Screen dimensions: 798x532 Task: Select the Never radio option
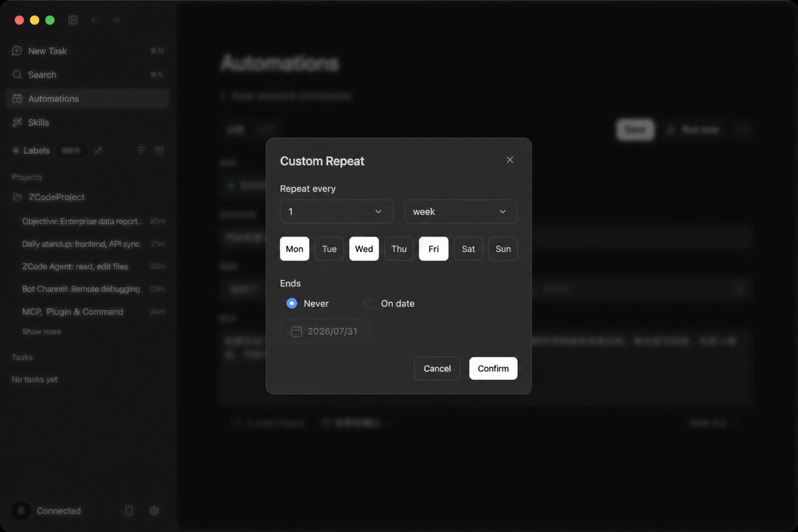pos(292,303)
